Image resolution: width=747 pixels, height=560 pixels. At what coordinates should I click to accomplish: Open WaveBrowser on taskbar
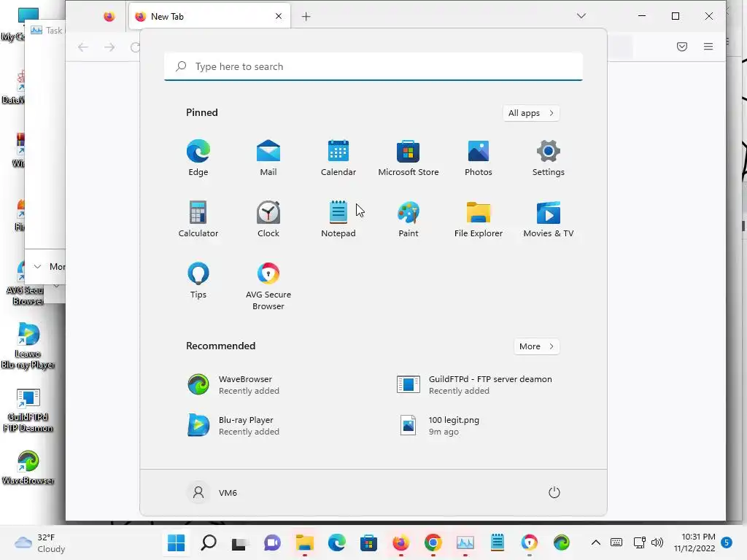pyautogui.click(x=561, y=542)
